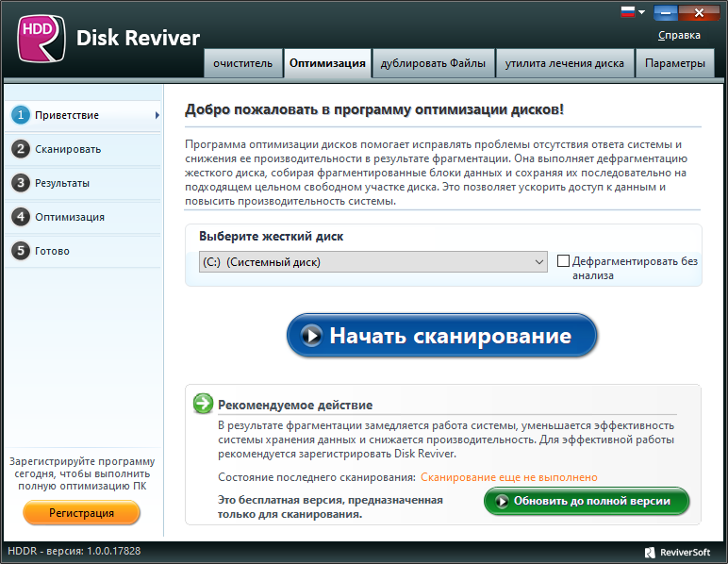
Task: Open the hard disk selection dropdown
Action: tap(372, 262)
